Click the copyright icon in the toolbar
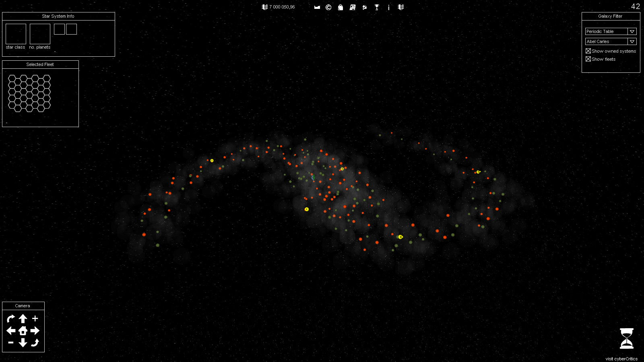 pos(328,7)
